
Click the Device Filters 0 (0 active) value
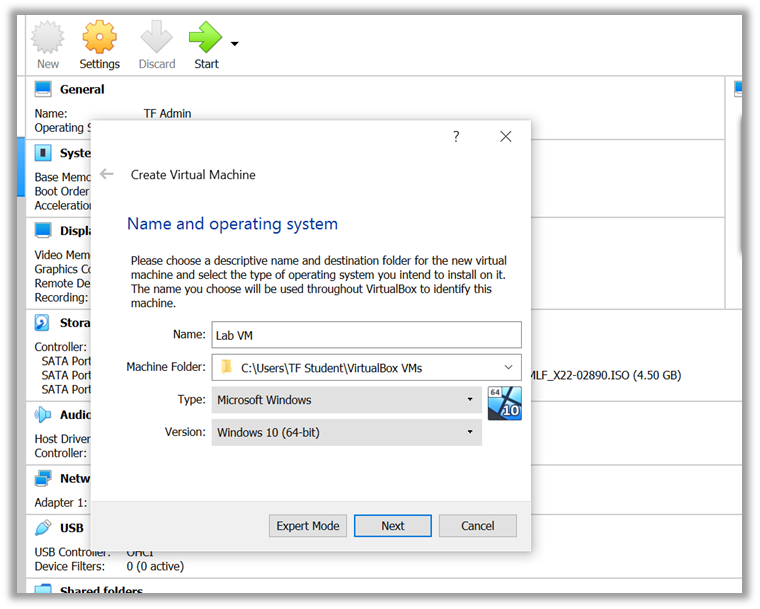[x=155, y=566]
